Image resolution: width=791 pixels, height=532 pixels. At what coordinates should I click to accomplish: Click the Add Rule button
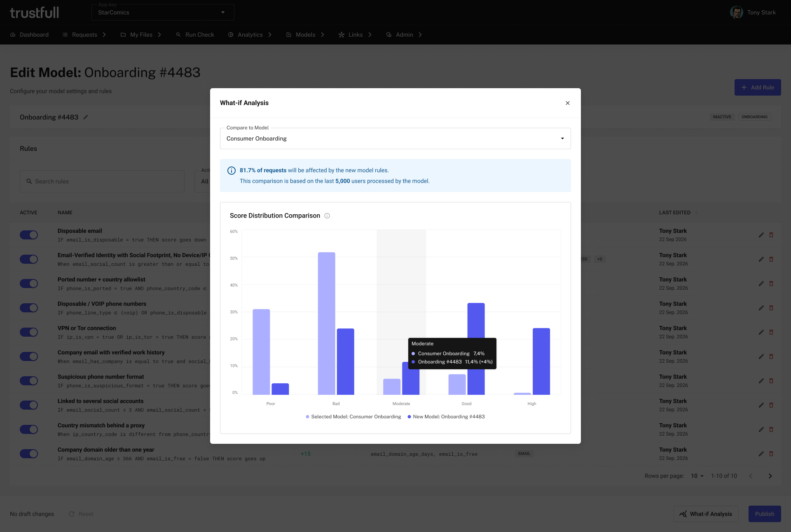coord(758,87)
